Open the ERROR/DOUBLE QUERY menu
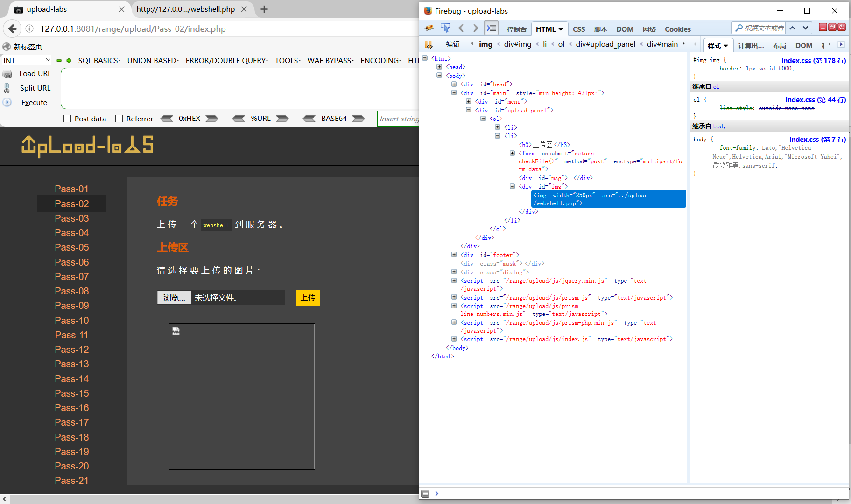The width and height of the screenshot is (851, 504). 227,60
